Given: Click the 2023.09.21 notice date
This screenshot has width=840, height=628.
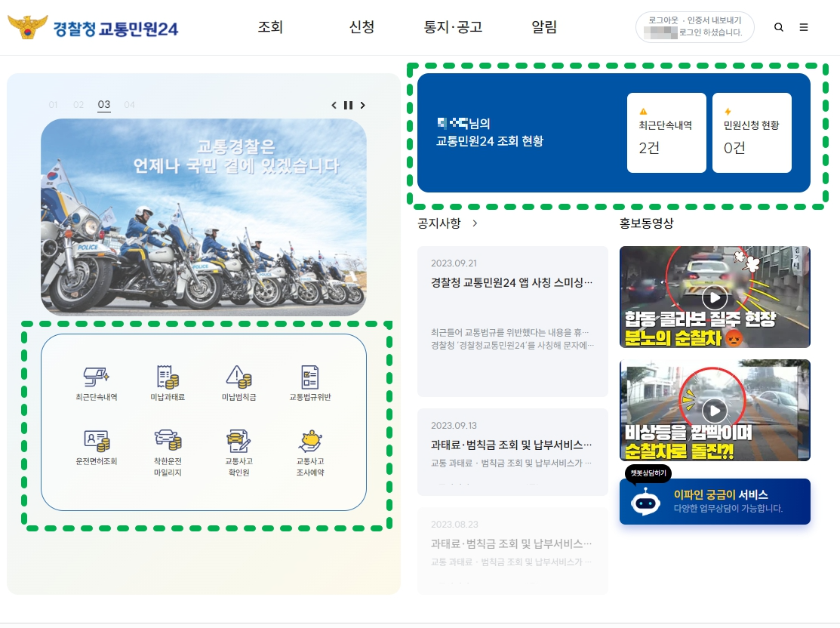Looking at the screenshot, I should tap(454, 263).
